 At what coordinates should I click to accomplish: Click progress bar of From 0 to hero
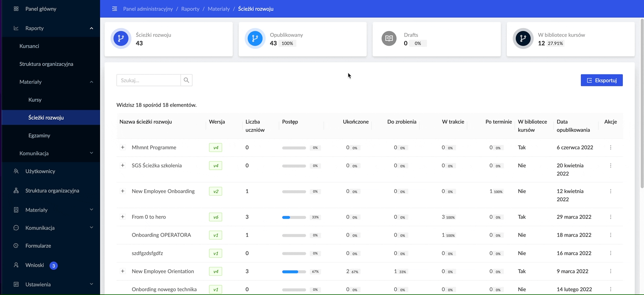[294, 217]
